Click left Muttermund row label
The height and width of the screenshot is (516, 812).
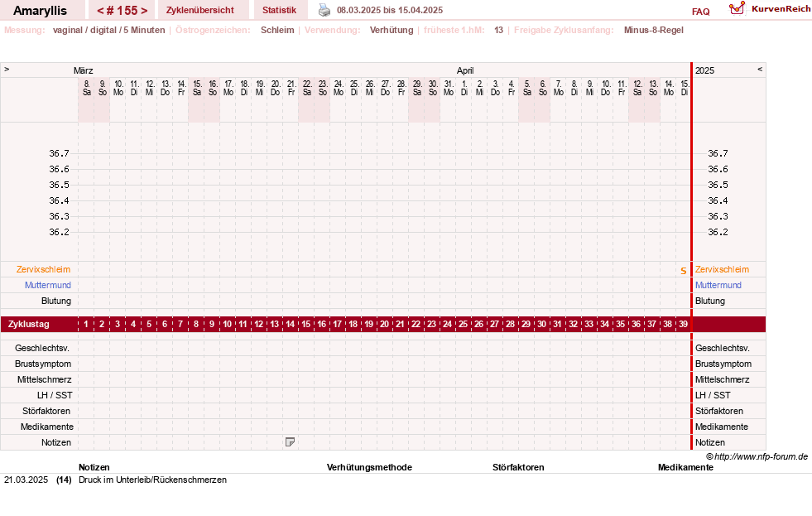pos(48,285)
